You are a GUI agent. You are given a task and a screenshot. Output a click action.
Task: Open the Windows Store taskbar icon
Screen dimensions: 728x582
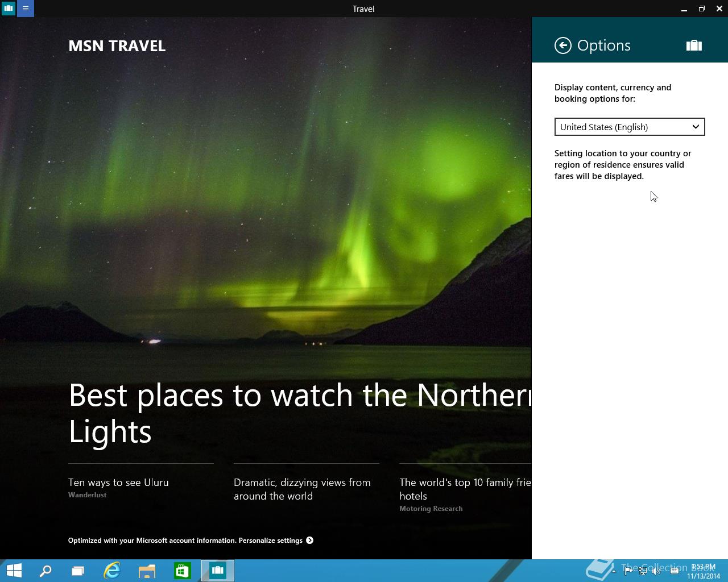[x=182, y=571]
